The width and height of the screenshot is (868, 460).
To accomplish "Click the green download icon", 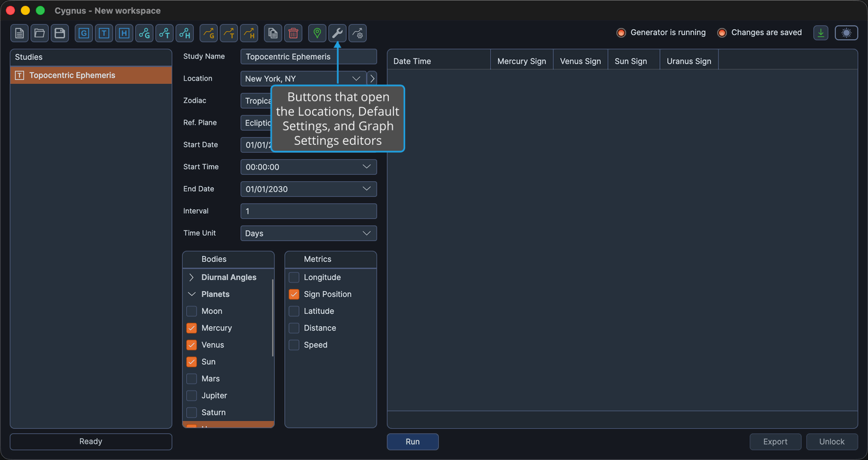I will (x=821, y=33).
